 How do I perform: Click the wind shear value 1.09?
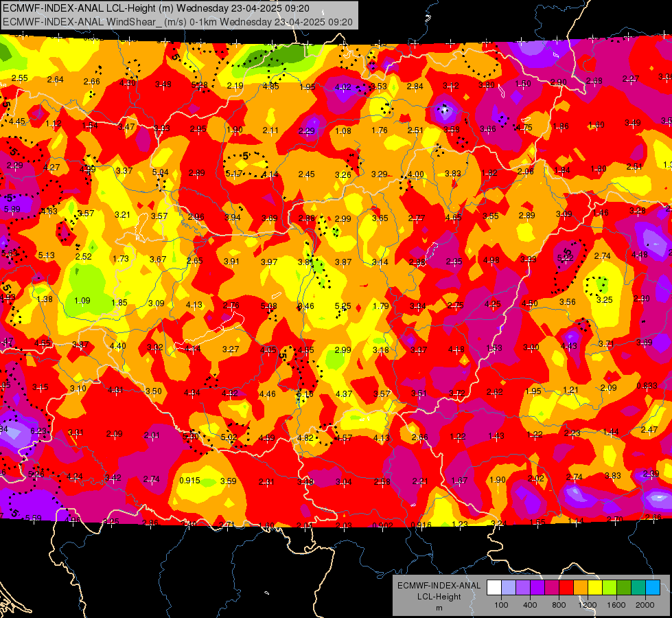pyautogui.click(x=82, y=301)
